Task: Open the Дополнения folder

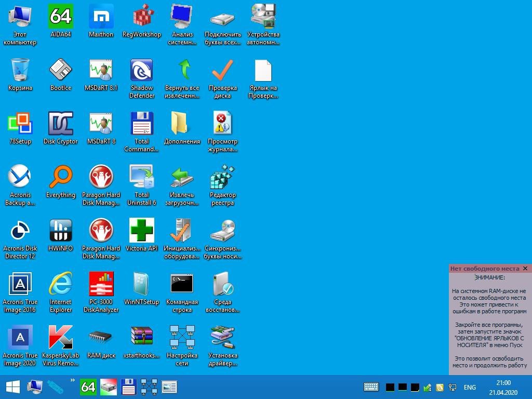Action: (x=182, y=128)
